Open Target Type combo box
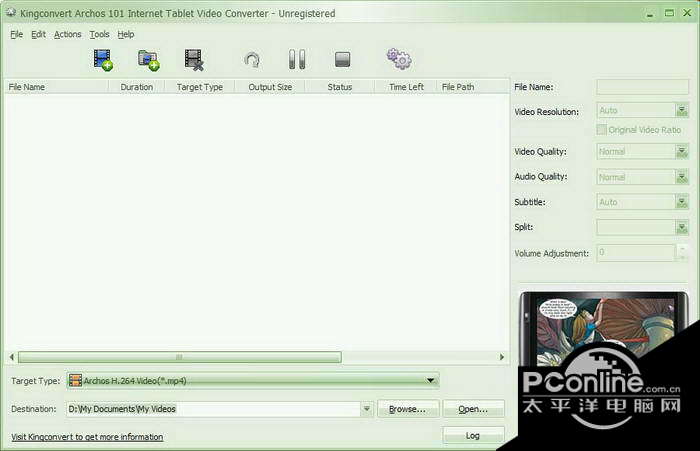The height and width of the screenshot is (451, 700). click(x=253, y=380)
